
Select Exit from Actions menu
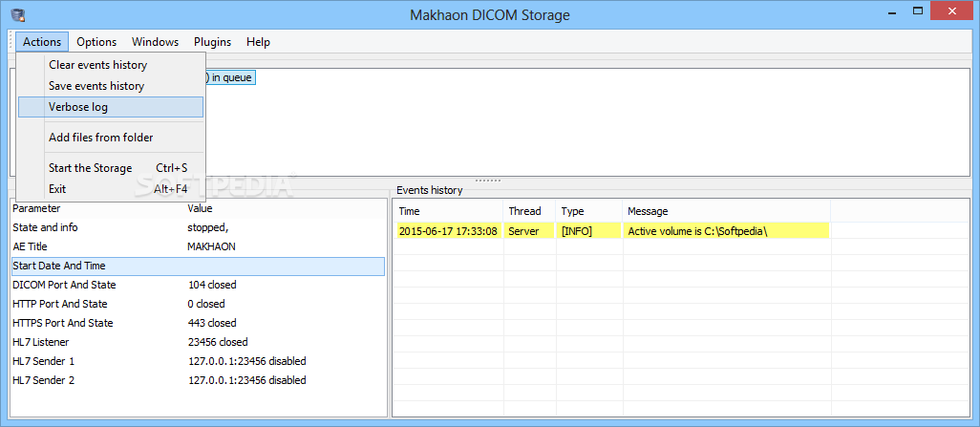[x=111, y=188]
